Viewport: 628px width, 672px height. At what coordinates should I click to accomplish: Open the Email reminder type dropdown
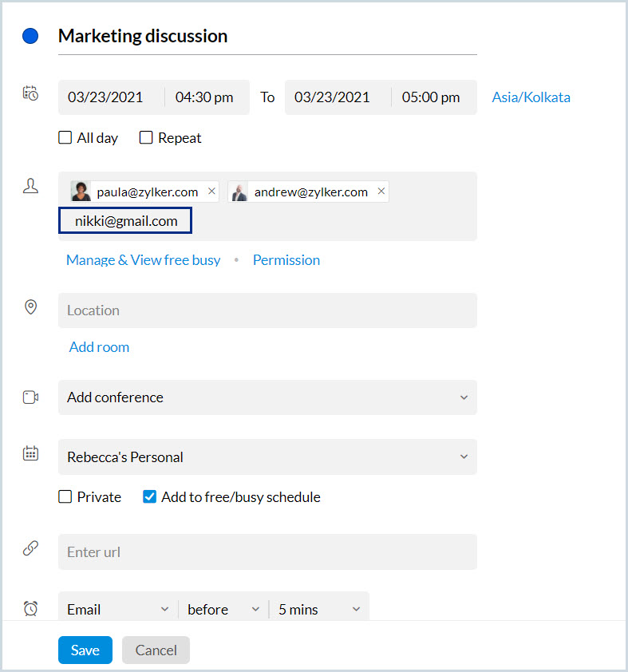(x=118, y=610)
